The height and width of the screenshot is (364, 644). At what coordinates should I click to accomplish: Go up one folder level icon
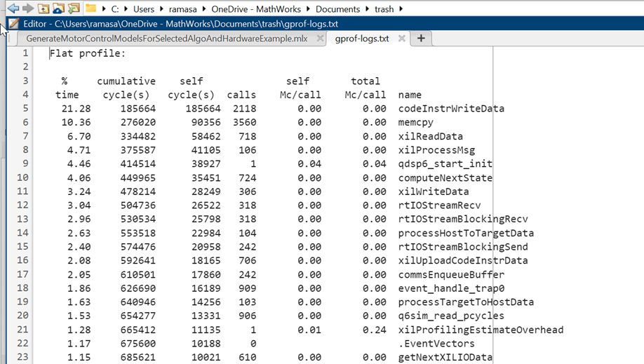pyautogui.click(x=43, y=8)
